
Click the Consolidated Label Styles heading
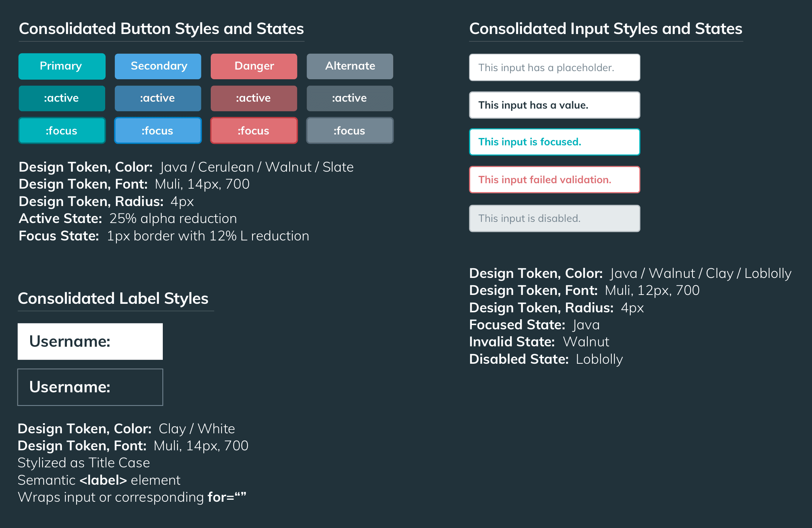(x=113, y=298)
